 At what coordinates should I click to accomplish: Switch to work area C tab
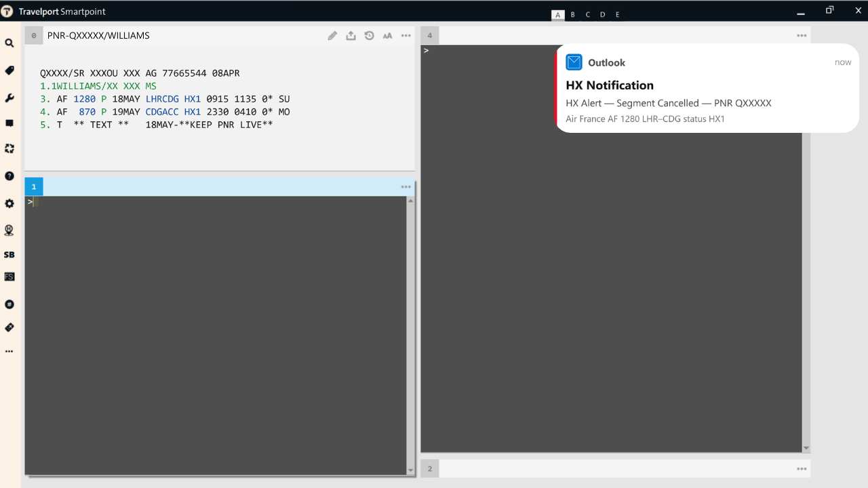pyautogui.click(x=588, y=15)
